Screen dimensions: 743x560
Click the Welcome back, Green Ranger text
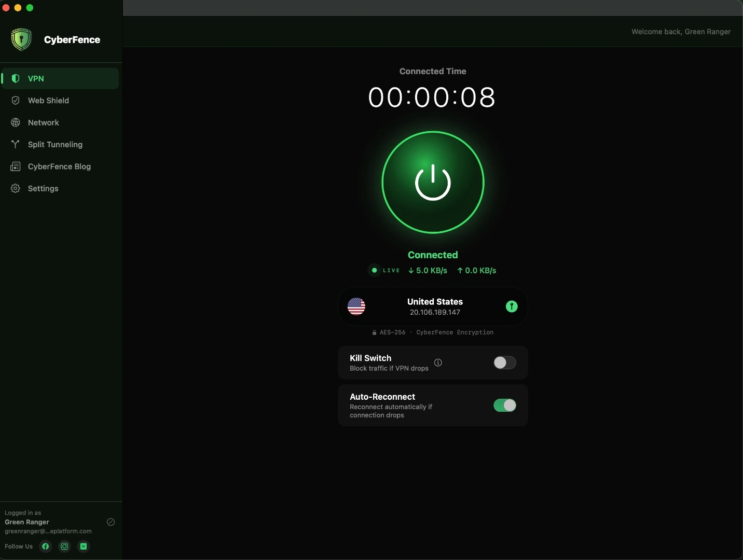681,32
